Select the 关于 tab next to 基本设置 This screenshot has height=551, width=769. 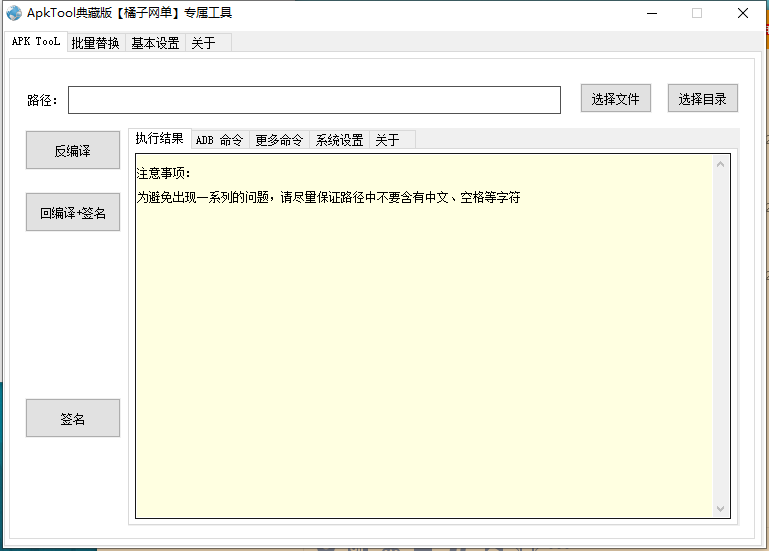pos(203,43)
